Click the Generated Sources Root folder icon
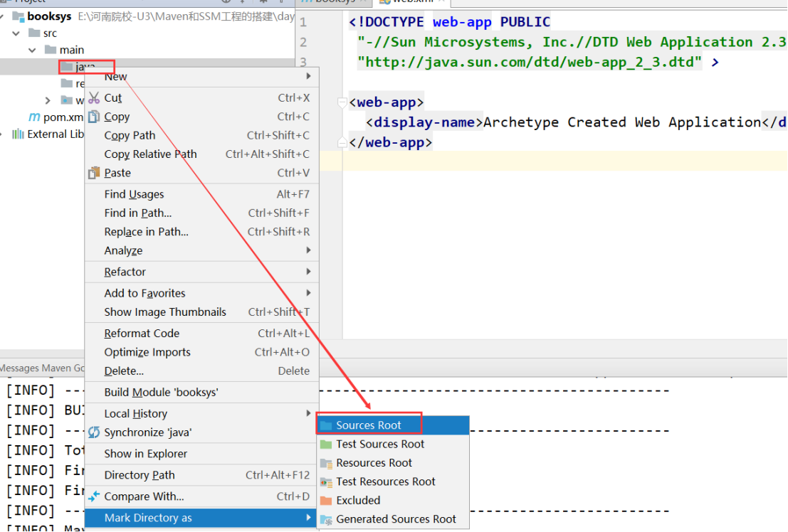This screenshot has height=532, width=788. pos(326,519)
